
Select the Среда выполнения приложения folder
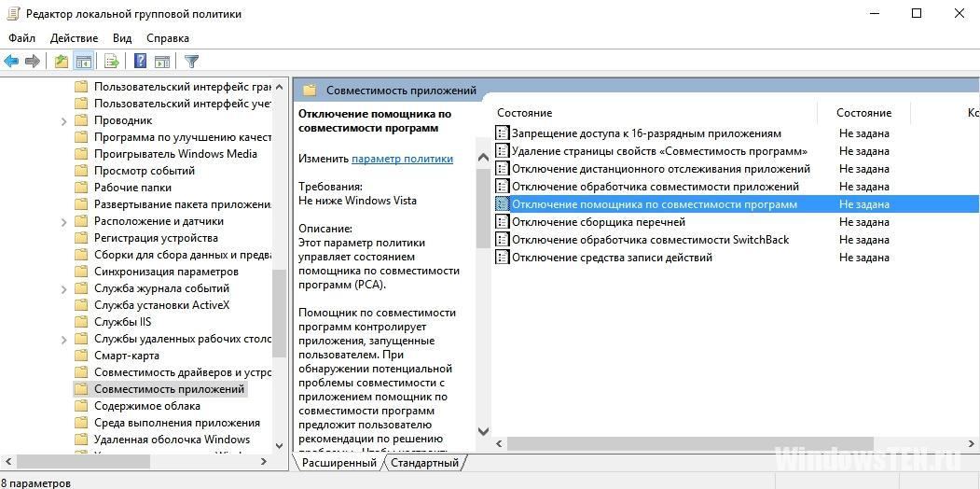click(177, 423)
